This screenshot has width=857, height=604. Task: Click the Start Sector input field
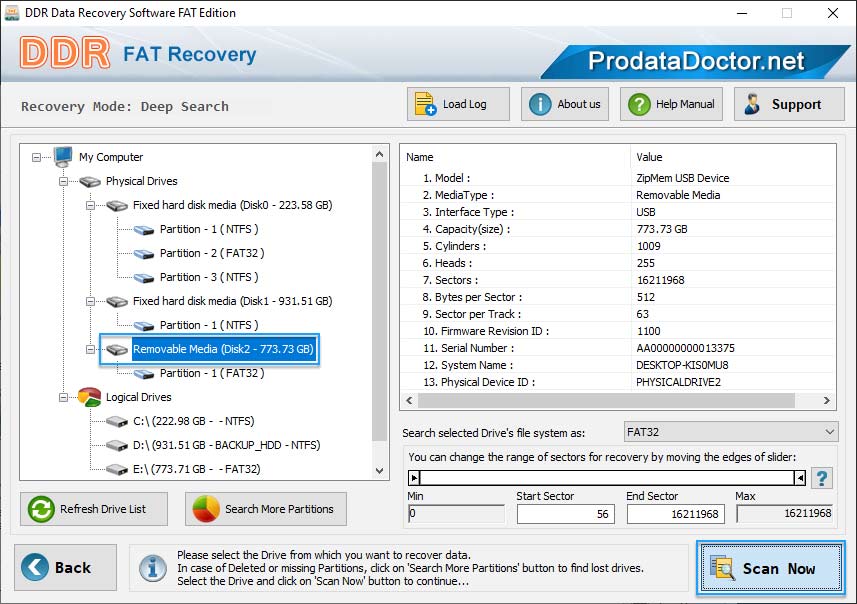[566, 514]
